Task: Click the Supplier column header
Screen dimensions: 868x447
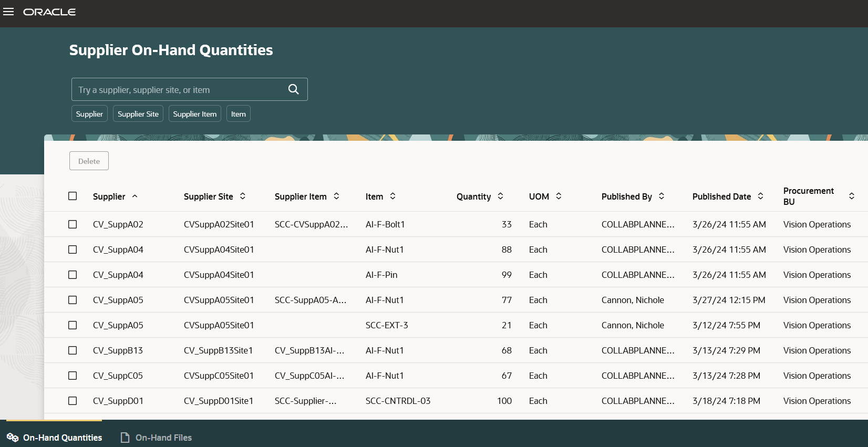Action: click(109, 196)
